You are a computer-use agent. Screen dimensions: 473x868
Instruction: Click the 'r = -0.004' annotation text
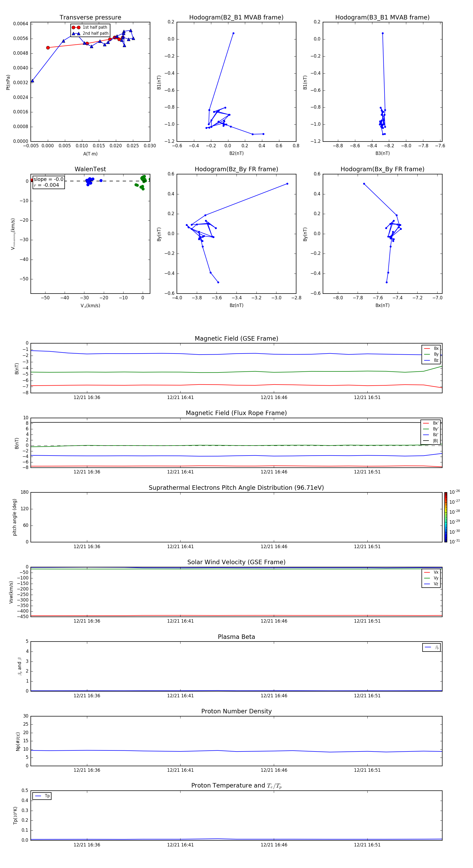coord(47,185)
